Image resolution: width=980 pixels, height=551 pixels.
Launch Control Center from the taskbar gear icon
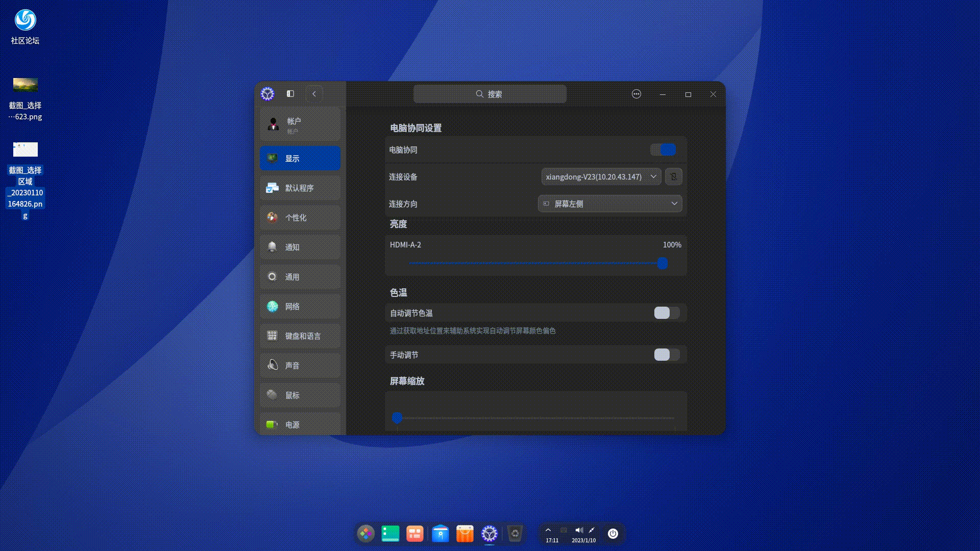click(x=489, y=534)
